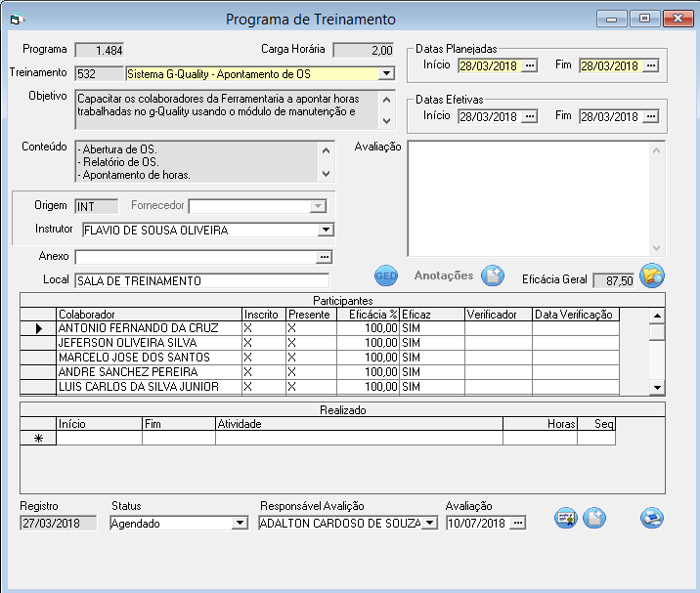Toggle Inscrito for JEFERSON OLIVEIRA SILVA
Image resolution: width=700 pixels, height=593 pixels.
[263, 343]
